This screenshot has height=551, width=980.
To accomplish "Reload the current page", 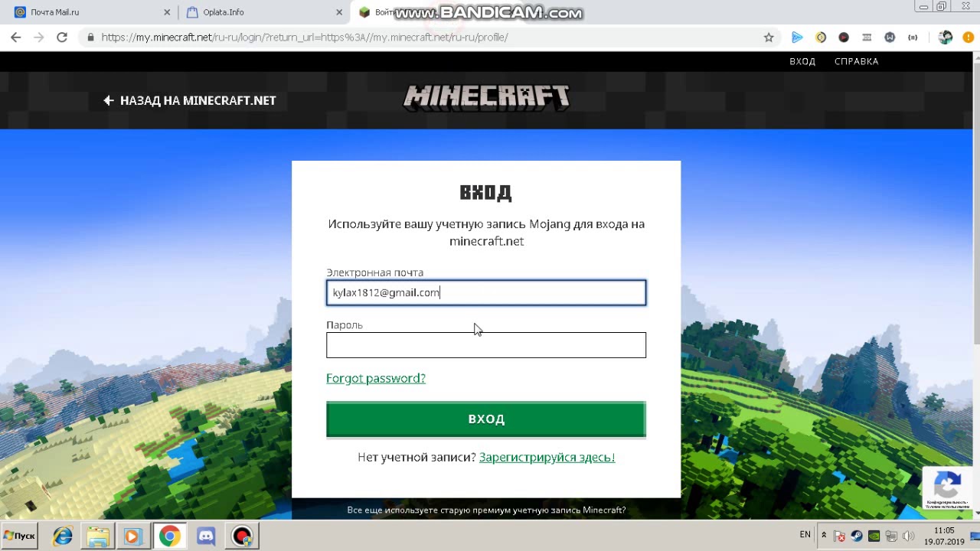I will tap(62, 37).
